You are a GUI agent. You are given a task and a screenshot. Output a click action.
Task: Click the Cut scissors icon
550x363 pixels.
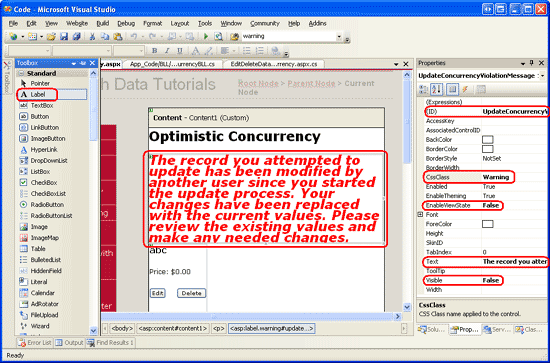click(92, 36)
